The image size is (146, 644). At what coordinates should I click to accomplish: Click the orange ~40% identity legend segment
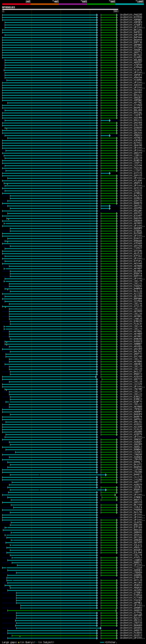pos(45,4)
